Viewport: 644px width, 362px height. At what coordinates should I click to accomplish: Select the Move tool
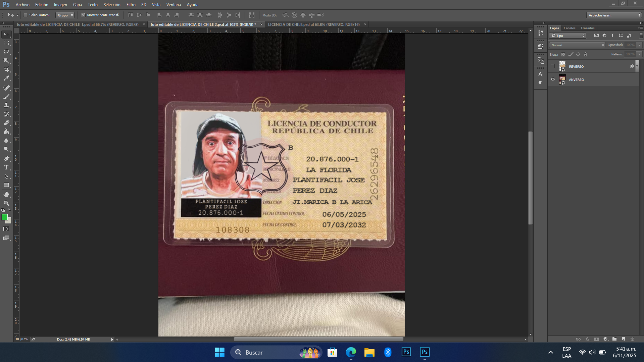click(x=6, y=34)
